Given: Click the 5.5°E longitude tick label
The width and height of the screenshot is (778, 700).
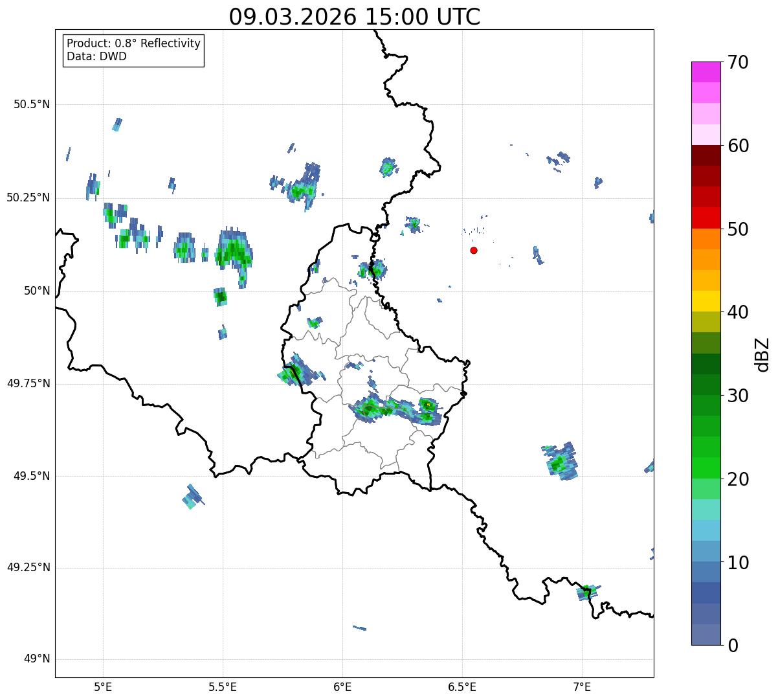Looking at the screenshot, I should [x=223, y=686].
